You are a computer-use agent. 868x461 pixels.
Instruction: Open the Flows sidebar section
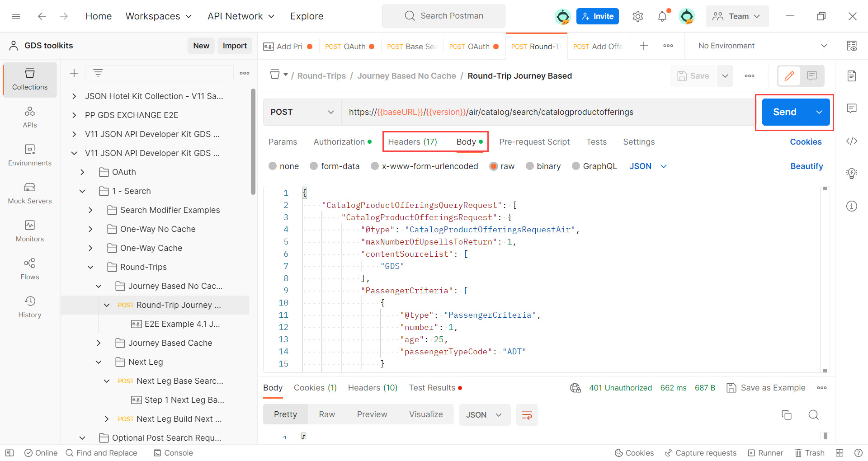pyautogui.click(x=30, y=269)
